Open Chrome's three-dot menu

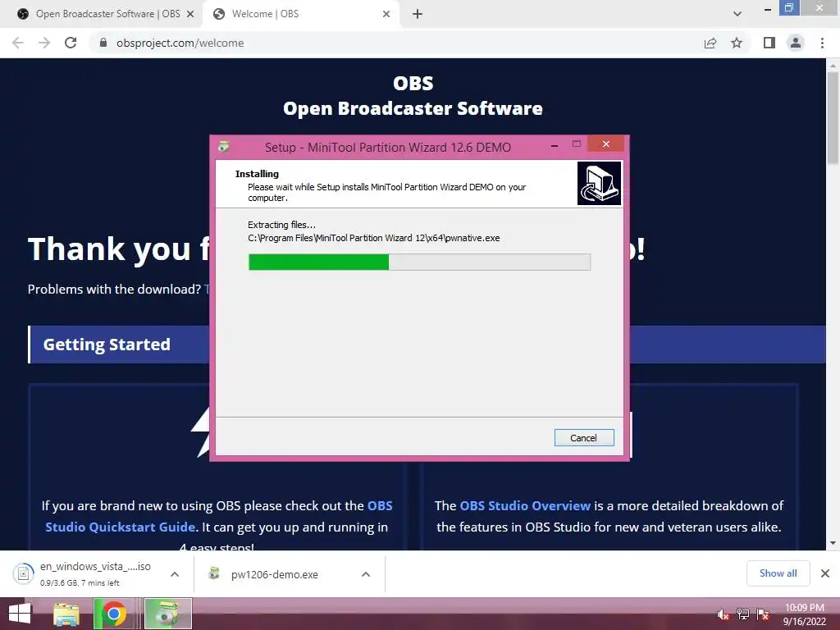(822, 43)
